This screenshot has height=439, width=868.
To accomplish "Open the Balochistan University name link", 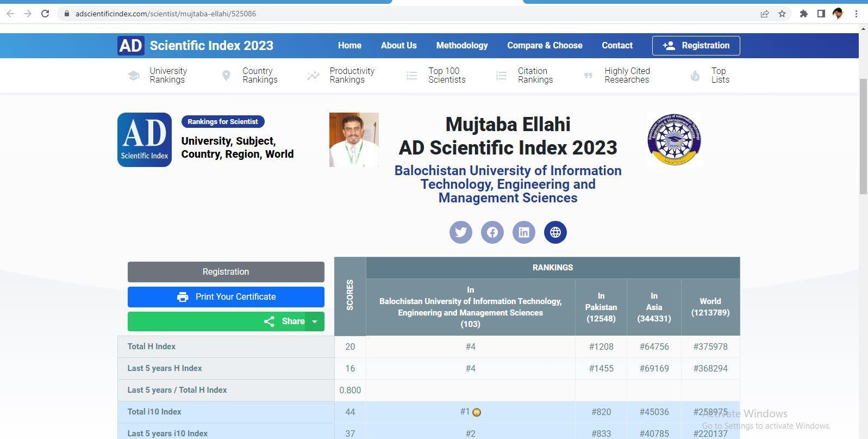I will (x=508, y=184).
